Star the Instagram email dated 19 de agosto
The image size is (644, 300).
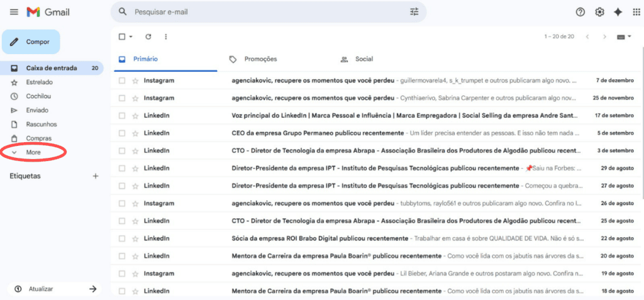pyautogui.click(x=135, y=274)
